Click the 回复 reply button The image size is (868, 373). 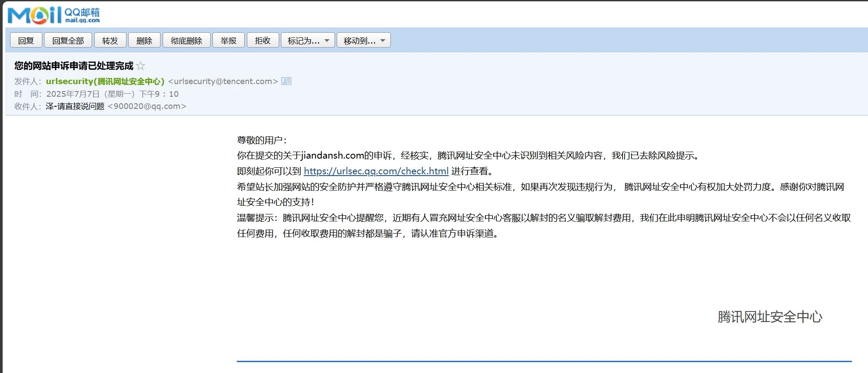point(26,40)
